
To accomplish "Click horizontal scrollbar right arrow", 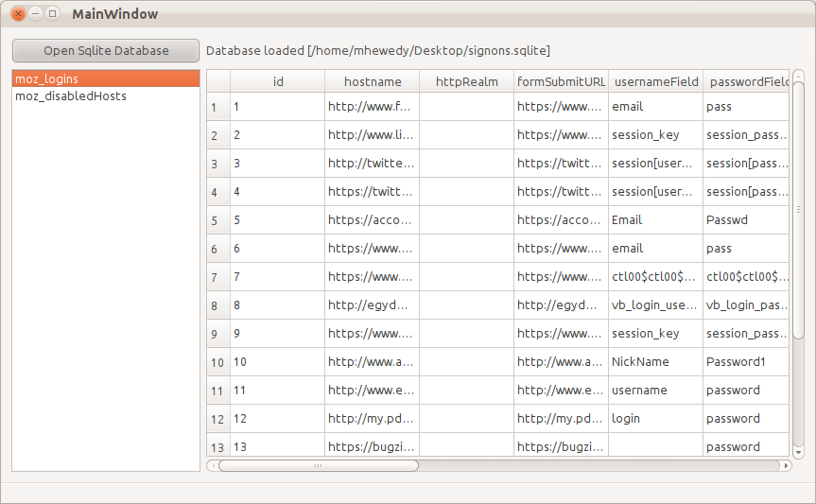I will 786,465.
